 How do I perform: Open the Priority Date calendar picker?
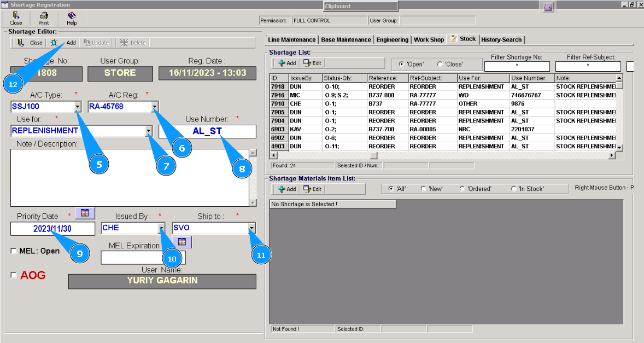click(85, 212)
